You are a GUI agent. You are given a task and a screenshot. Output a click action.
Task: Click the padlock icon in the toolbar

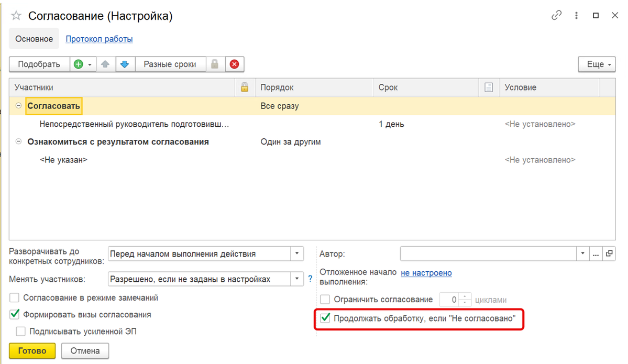click(x=215, y=64)
